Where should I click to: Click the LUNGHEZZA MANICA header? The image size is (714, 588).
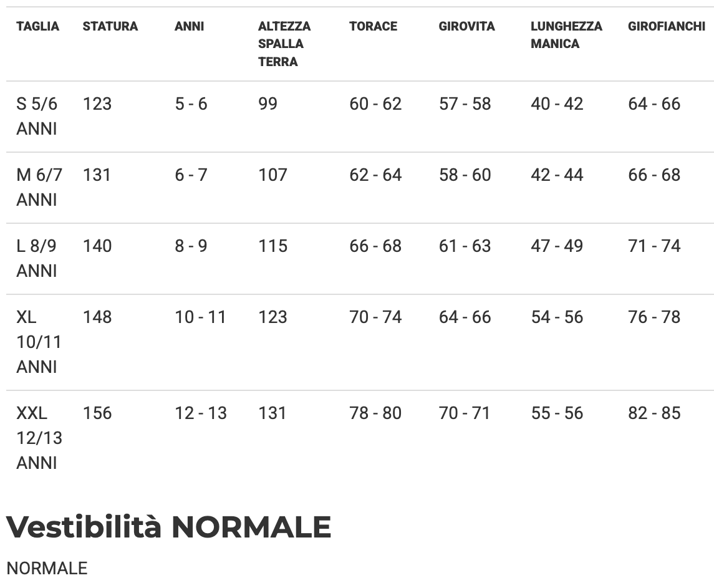pyautogui.click(x=566, y=35)
